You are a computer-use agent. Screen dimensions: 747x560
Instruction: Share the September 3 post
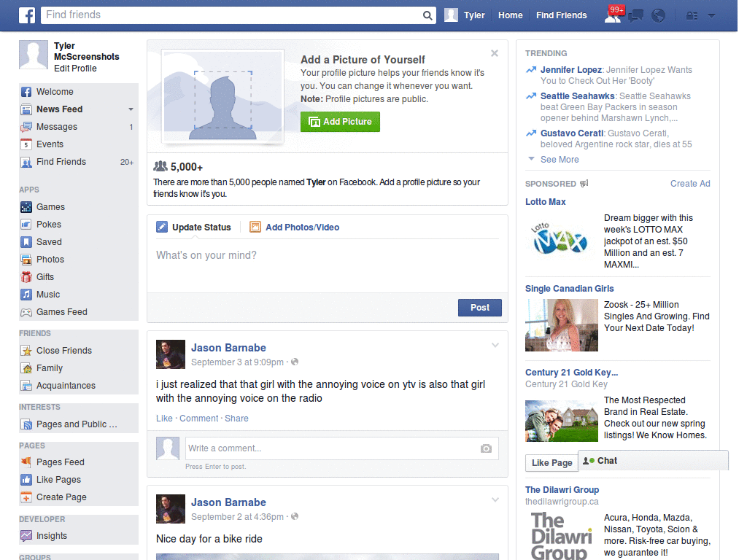[236, 419]
